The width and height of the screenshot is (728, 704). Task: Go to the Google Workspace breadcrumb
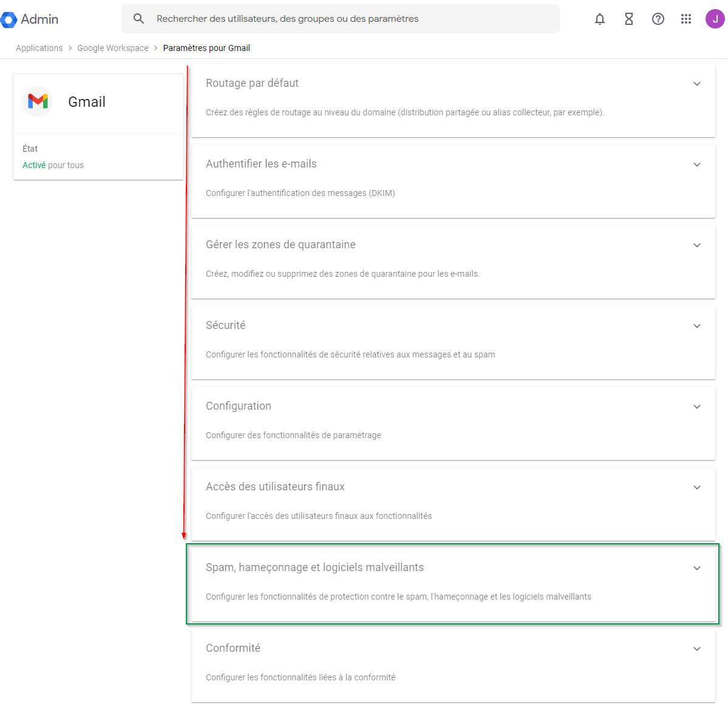(113, 48)
